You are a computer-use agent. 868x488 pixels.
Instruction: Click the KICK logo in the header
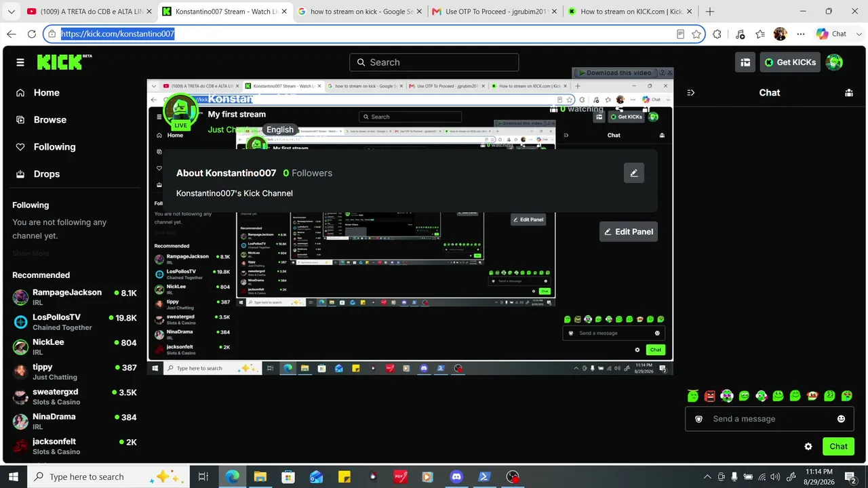point(64,62)
